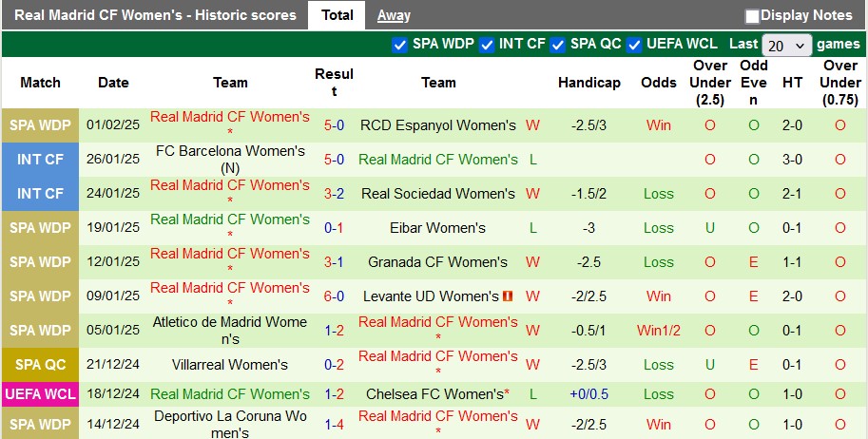
Task: Select the INT CF badge for 26/01/25 match
Action: tap(40, 160)
